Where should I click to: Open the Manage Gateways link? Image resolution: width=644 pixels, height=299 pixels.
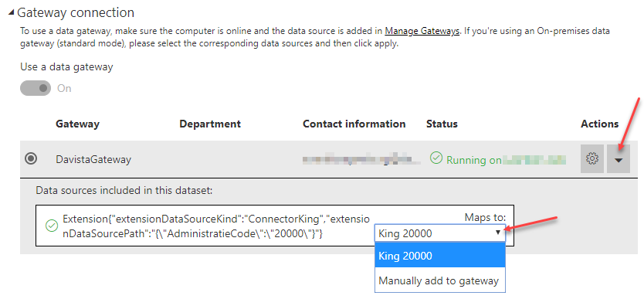coord(422,31)
